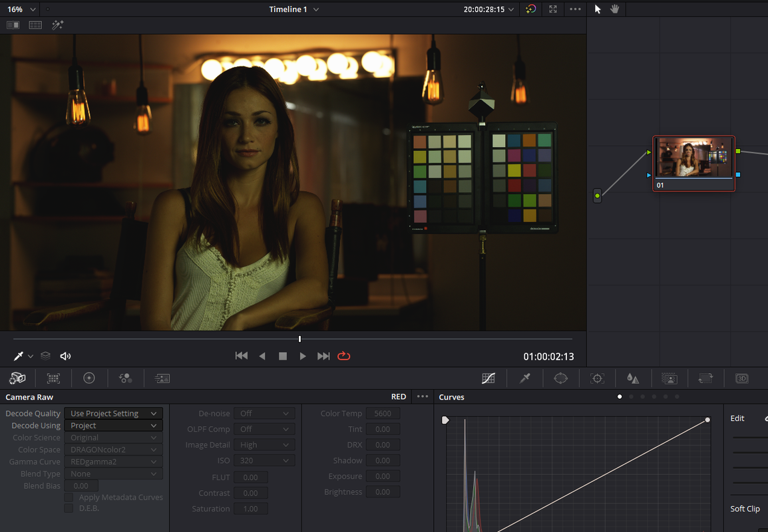Select the hand pan tool
The height and width of the screenshot is (532, 768).
[615, 9]
